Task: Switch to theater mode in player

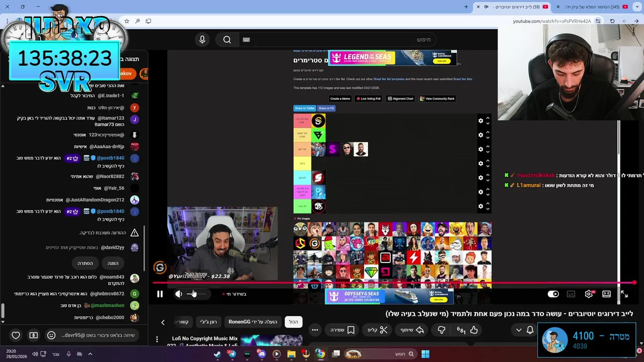Action: tap(606, 294)
